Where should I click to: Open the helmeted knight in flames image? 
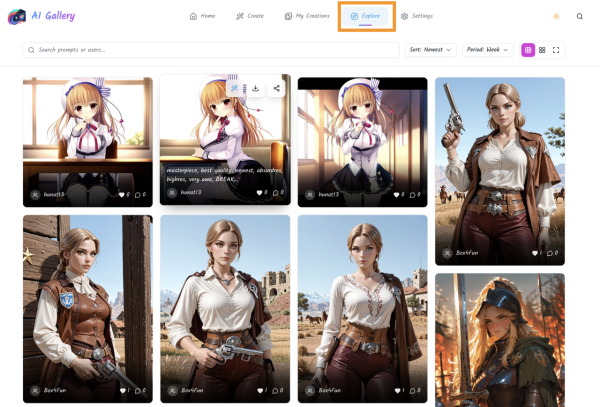500,340
